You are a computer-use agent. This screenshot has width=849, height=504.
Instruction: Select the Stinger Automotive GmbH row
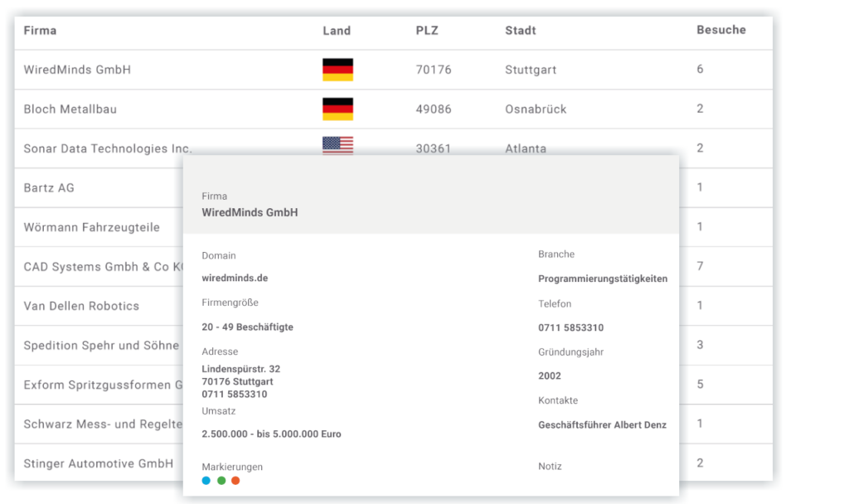(x=99, y=463)
